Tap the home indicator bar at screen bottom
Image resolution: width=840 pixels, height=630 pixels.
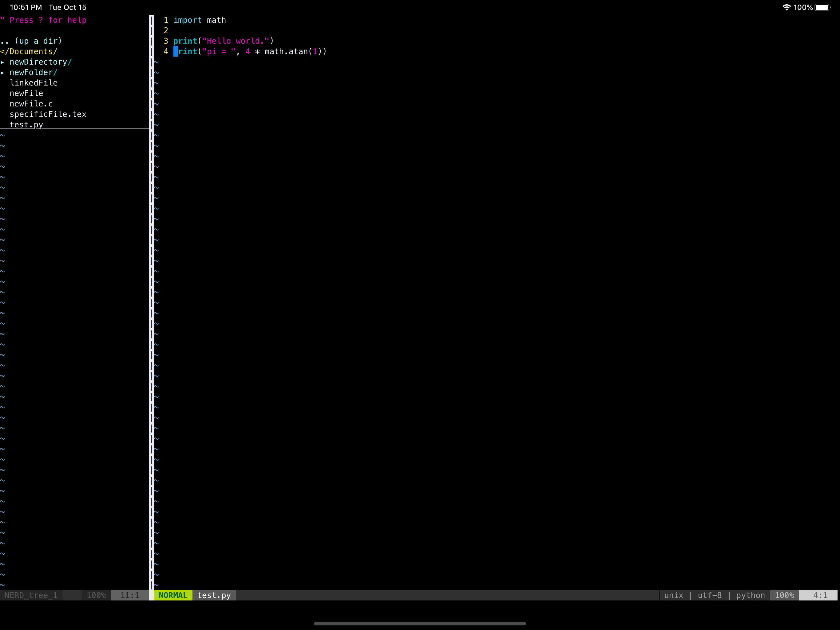pos(420,623)
